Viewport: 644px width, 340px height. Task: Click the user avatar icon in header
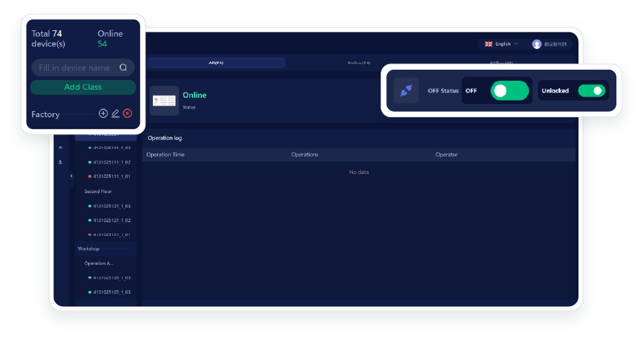click(x=536, y=44)
